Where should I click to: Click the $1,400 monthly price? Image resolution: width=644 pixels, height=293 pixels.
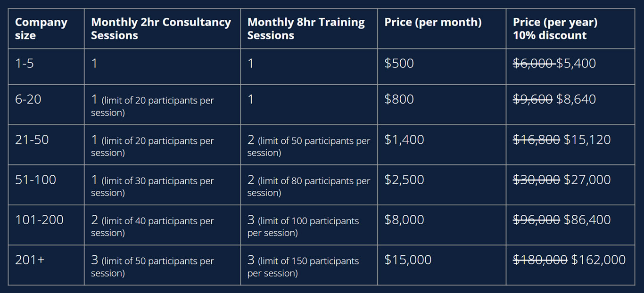click(404, 140)
